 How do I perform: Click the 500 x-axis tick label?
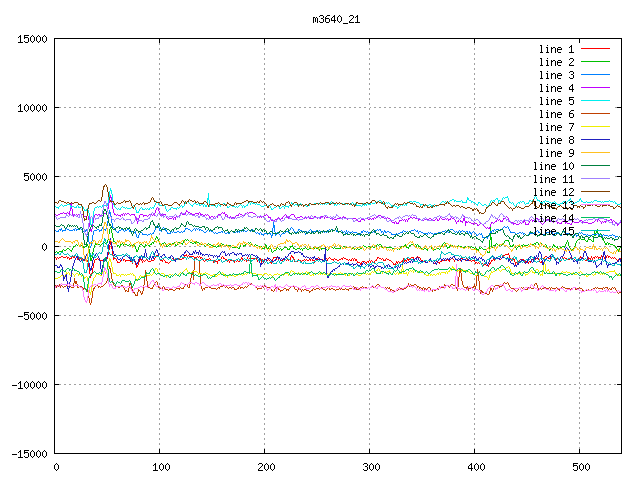click(x=579, y=467)
